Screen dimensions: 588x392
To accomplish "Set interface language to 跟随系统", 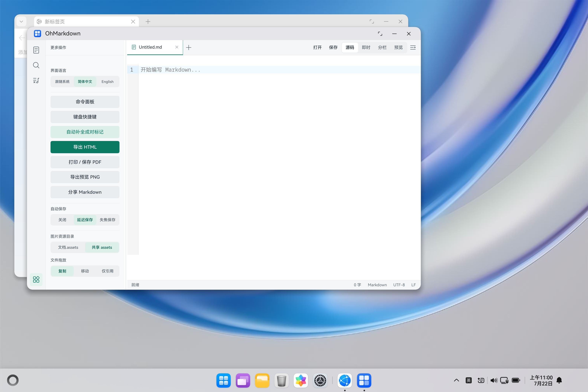I will (x=62, y=81).
